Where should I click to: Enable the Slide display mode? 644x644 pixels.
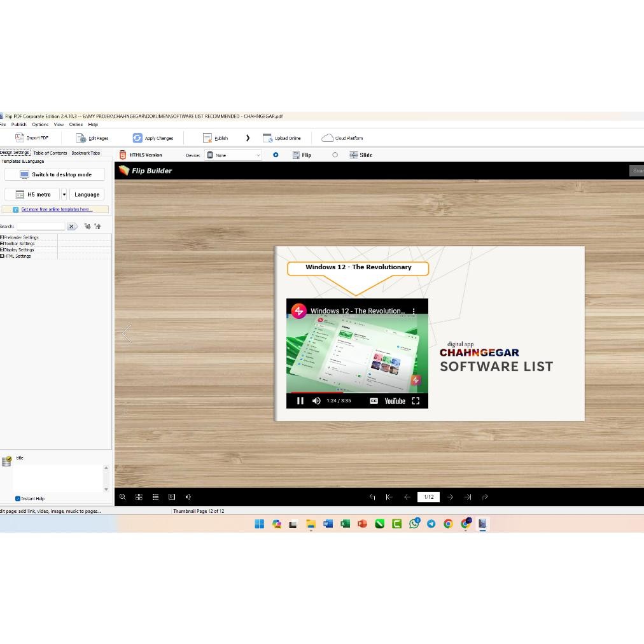pos(335,155)
